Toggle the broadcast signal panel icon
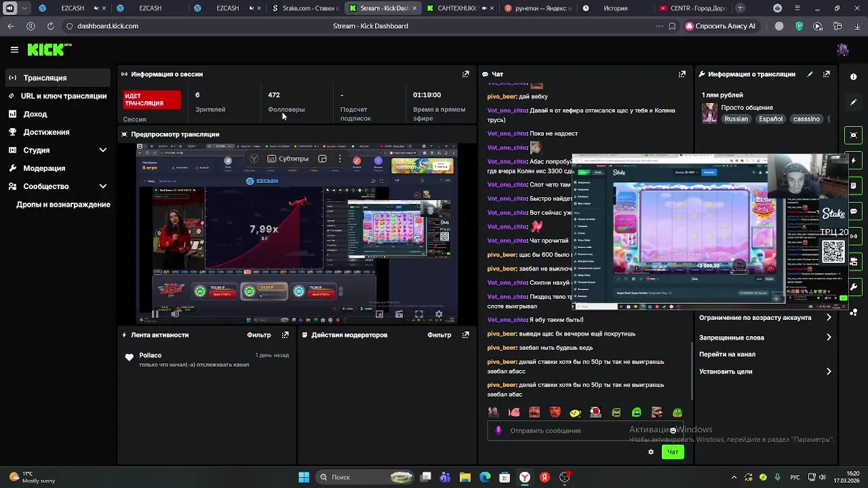Viewport: 868px width, 488px height. 854,237
